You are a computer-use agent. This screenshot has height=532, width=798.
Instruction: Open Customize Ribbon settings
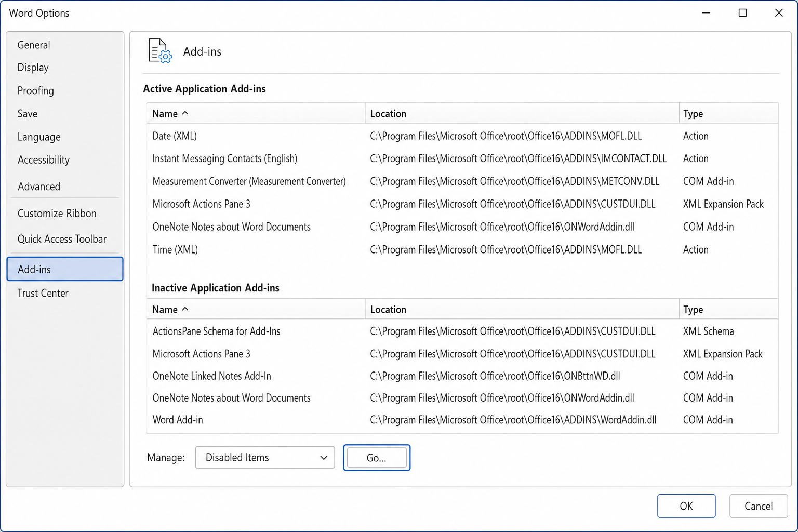click(x=57, y=214)
